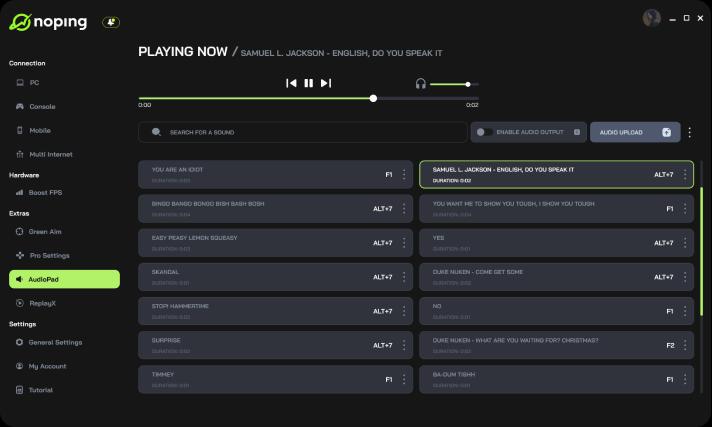The width and height of the screenshot is (712, 427).
Task: Open the rocket badge beside the logo
Action: coord(111,22)
